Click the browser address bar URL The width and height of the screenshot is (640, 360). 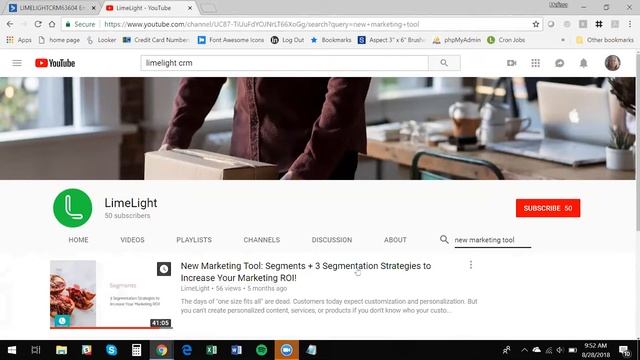tap(262, 24)
